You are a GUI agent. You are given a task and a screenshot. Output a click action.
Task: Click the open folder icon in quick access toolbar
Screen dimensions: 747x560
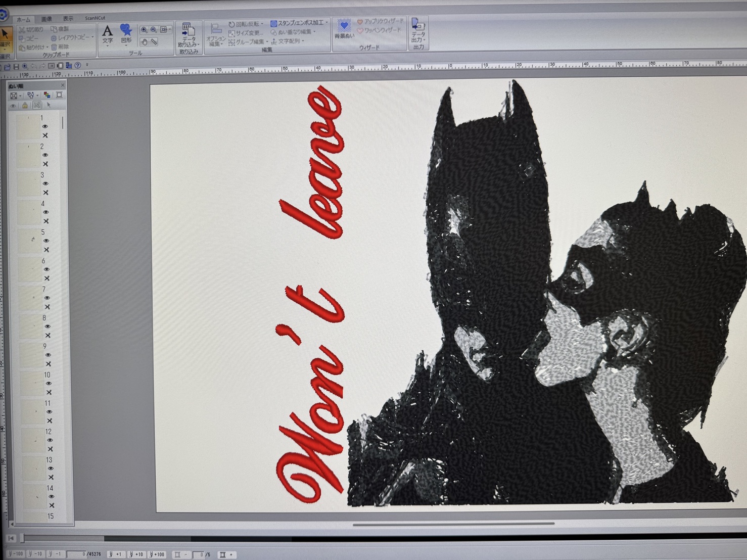pyautogui.click(x=7, y=67)
